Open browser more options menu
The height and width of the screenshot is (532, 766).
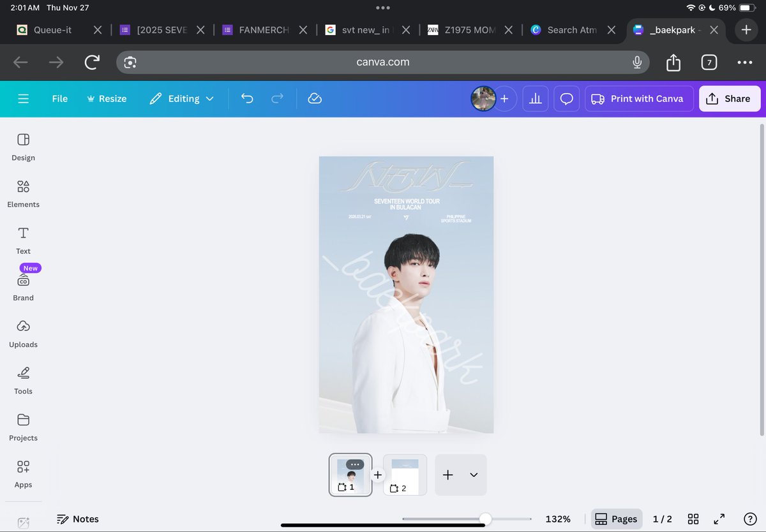744,62
